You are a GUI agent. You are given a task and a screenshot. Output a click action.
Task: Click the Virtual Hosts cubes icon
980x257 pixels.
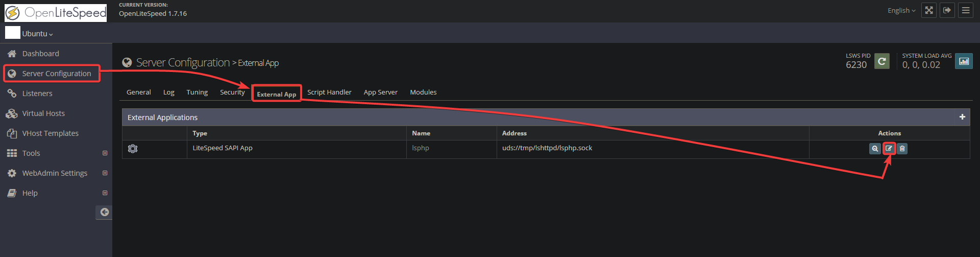[x=12, y=113]
